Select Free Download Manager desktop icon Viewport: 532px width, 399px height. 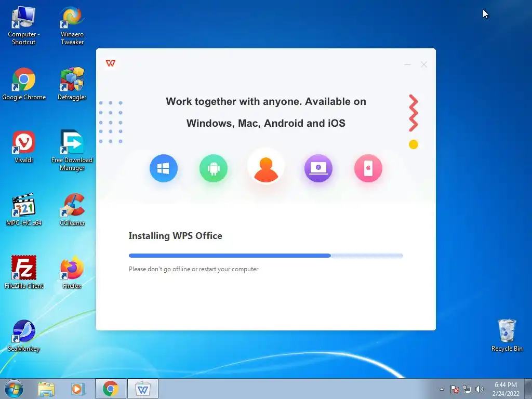72,150
